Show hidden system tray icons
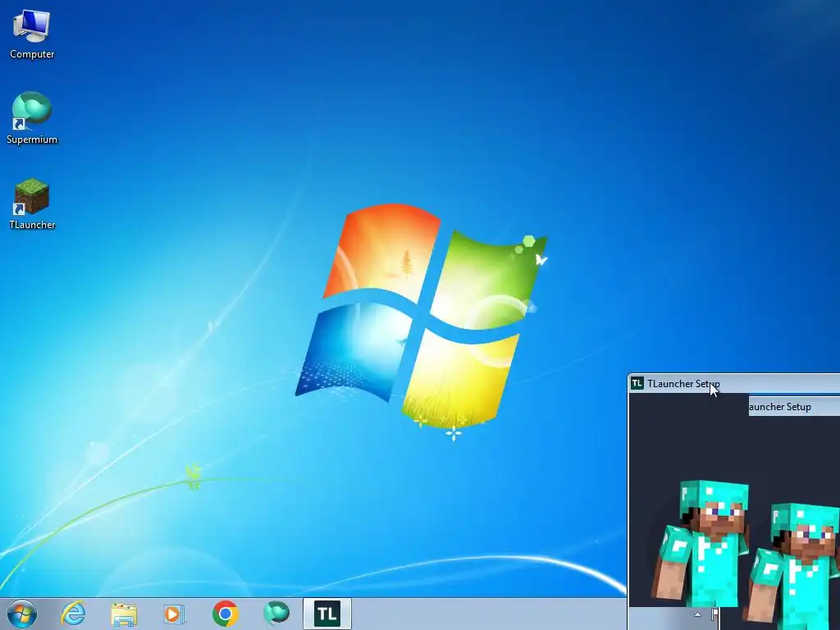Image resolution: width=840 pixels, height=630 pixels. pyautogui.click(x=697, y=614)
